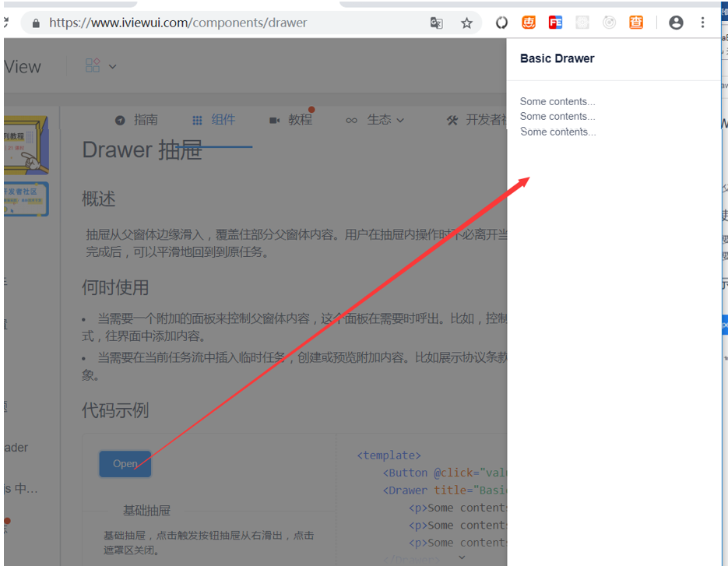The height and width of the screenshot is (566, 728).
Task: Click the infinity icon beside 生态
Action: [351, 121]
